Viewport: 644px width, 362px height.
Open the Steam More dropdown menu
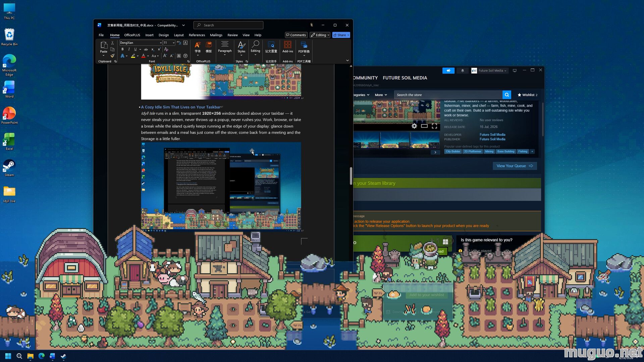(x=381, y=95)
